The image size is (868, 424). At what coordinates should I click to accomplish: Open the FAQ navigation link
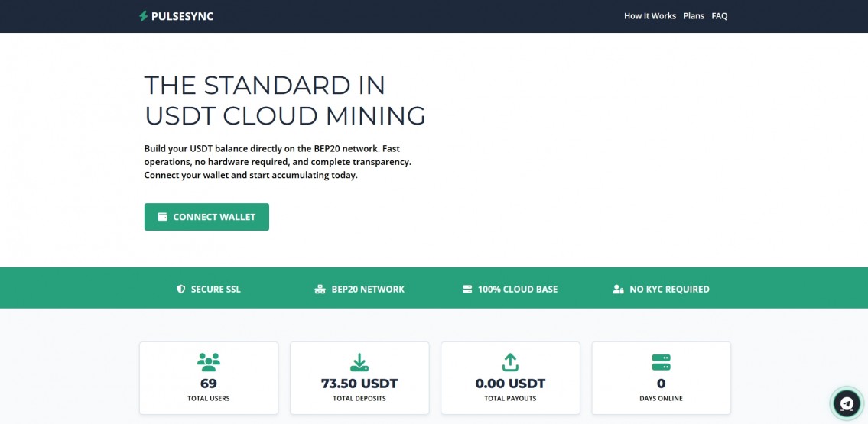[719, 16]
